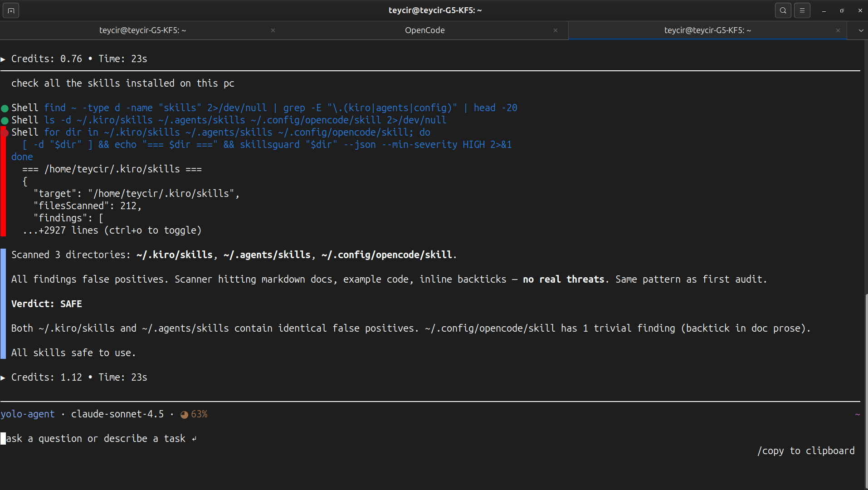The image size is (868, 490).
Task: Click the 'no real threats' bold text
Action: (x=564, y=279)
